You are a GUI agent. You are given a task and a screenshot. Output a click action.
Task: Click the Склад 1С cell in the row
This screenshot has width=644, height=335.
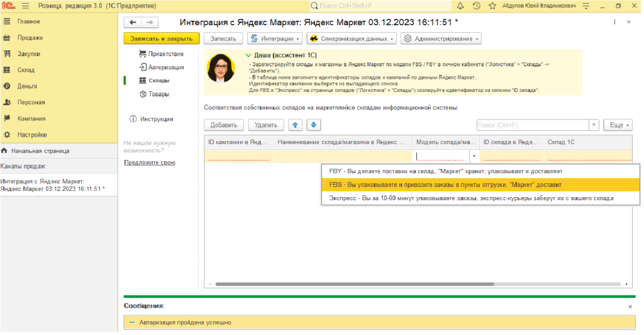point(588,156)
